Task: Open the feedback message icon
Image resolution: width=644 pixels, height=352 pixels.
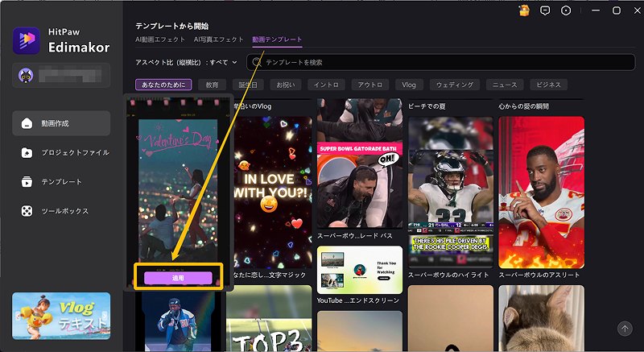Action: [x=545, y=11]
